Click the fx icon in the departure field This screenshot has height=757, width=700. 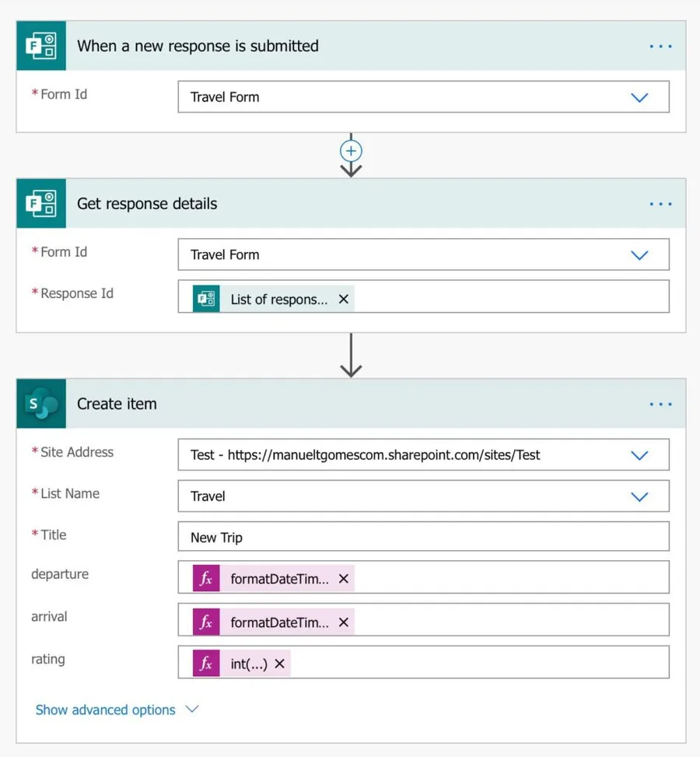click(x=206, y=579)
